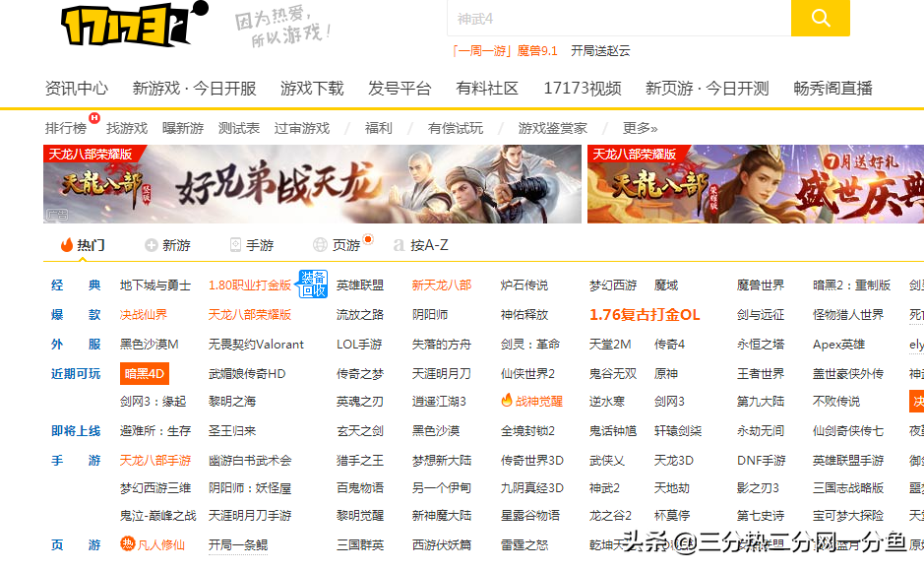Open 避难所：生存 game link
The width and height of the screenshot is (924, 570).
(154, 431)
